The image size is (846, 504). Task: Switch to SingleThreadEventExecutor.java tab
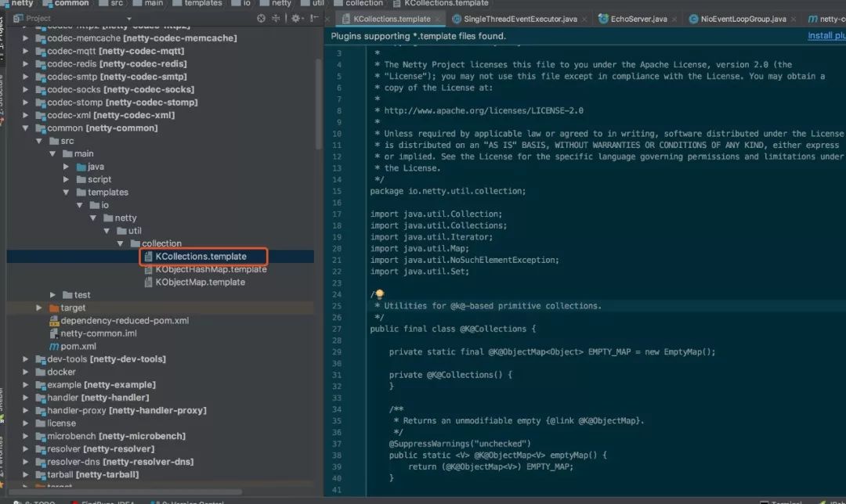click(x=520, y=19)
